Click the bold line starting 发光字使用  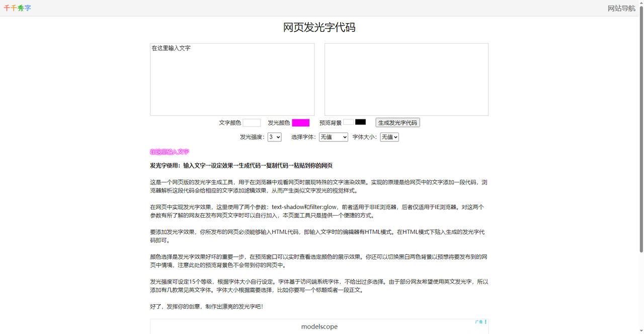coord(242,166)
